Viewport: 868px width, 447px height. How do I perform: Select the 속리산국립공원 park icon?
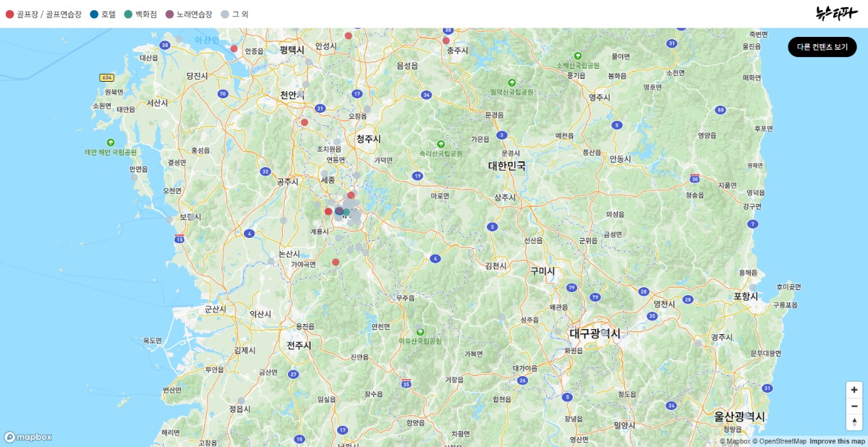coord(441,143)
